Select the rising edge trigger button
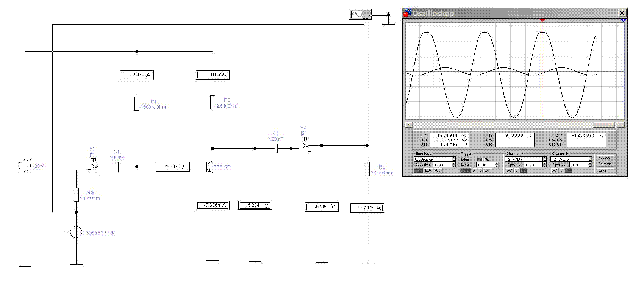The width and height of the screenshot is (644, 284). point(480,159)
